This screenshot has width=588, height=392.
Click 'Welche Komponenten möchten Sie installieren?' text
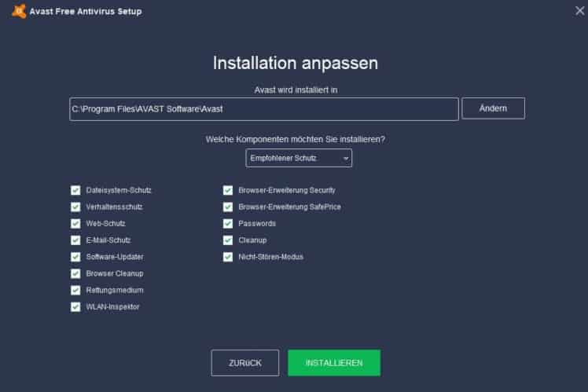pyautogui.click(x=296, y=139)
